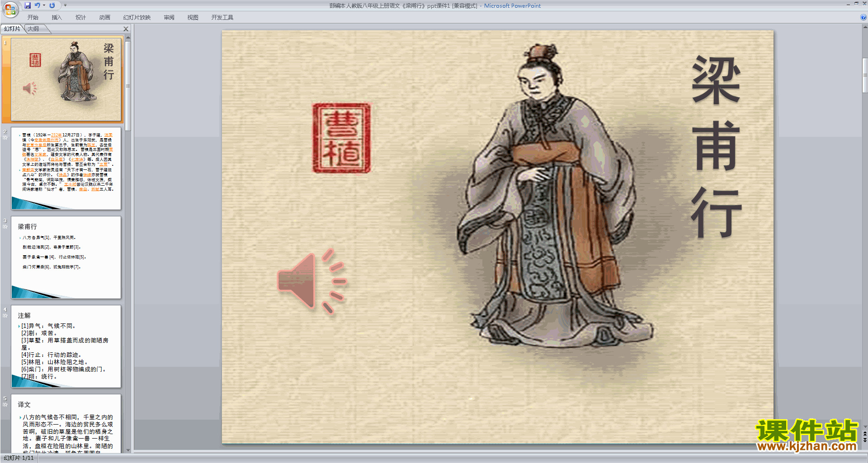Image resolution: width=868 pixels, height=463 pixels.
Task: Click animation star icon beside slide 5
Action: pyautogui.click(x=5, y=404)
